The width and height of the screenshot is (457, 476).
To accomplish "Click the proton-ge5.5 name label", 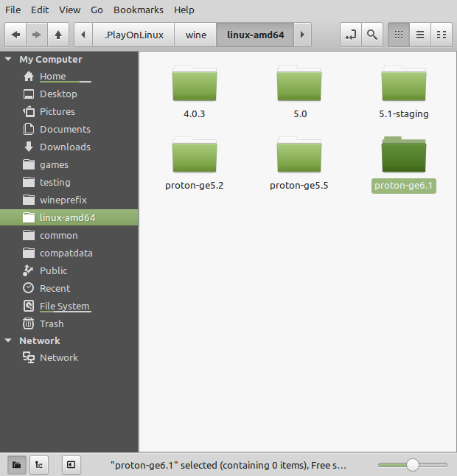I will [299, 186].
